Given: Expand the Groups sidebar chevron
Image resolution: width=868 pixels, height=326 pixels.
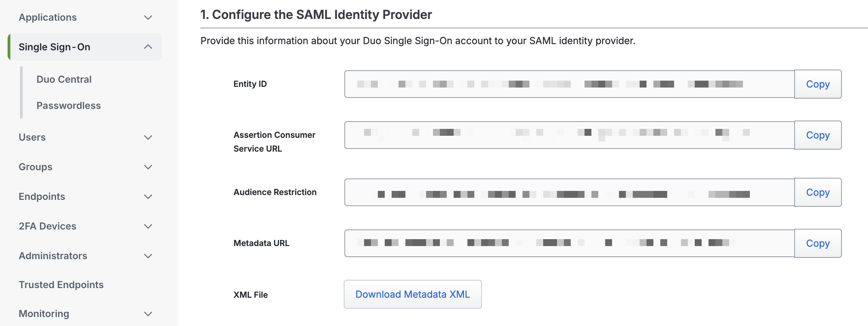Looking at the screenshot, I should [x=148, y=167].
